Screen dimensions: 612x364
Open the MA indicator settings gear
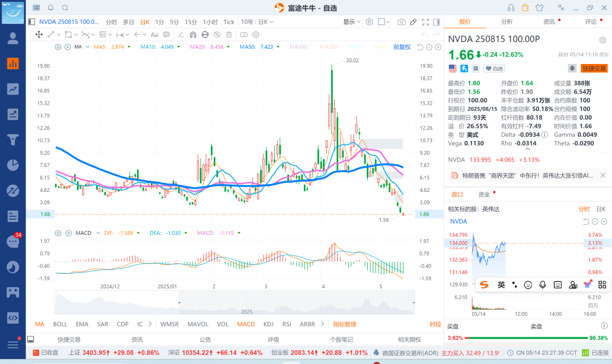click(x=58, y=47)
